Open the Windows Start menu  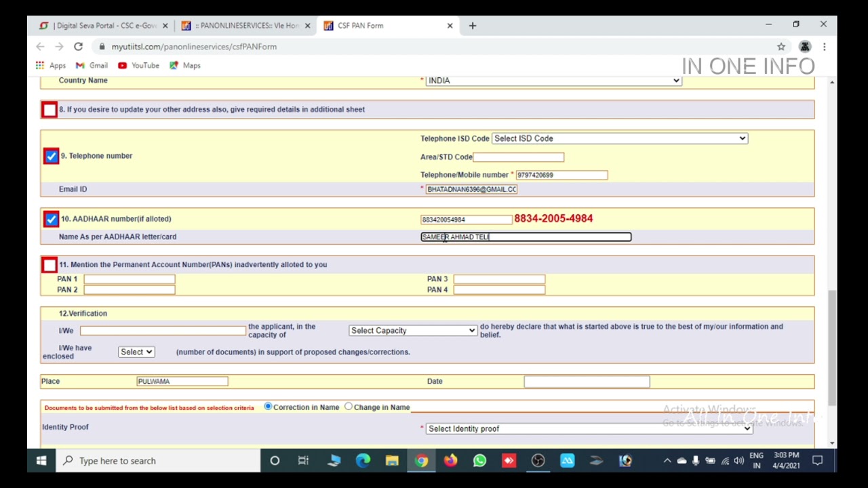[41, 461]
